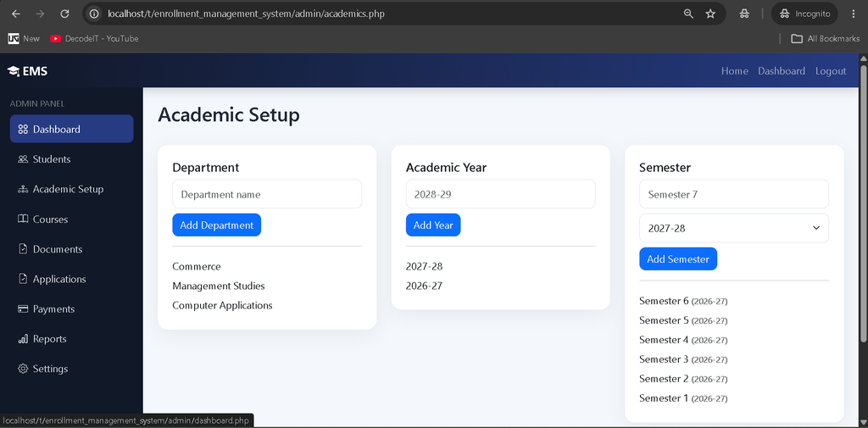Click the Dashboard grid icon in sidebar
868x428 pixels.
click(x=23, y=129)
